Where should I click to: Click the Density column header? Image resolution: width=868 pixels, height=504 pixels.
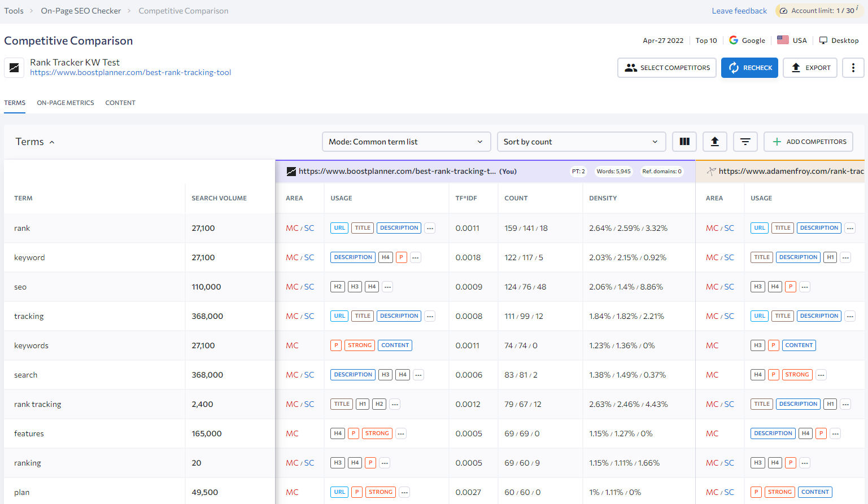click(x=603, y=198)
